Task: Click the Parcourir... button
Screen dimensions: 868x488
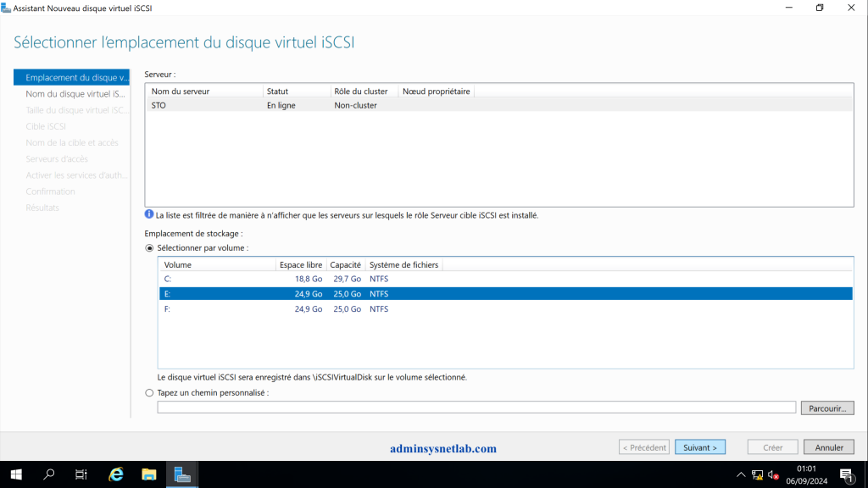Action: coord(827,408)
